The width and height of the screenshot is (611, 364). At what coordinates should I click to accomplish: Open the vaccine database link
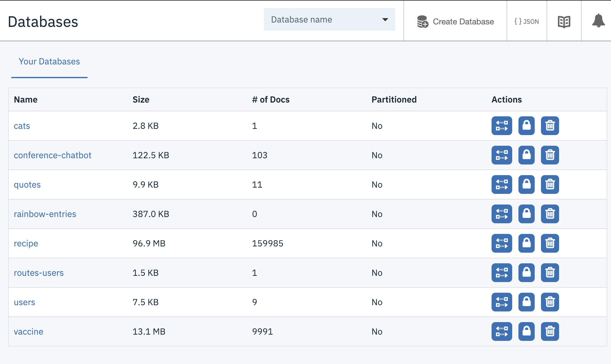(x=28, y=331)
